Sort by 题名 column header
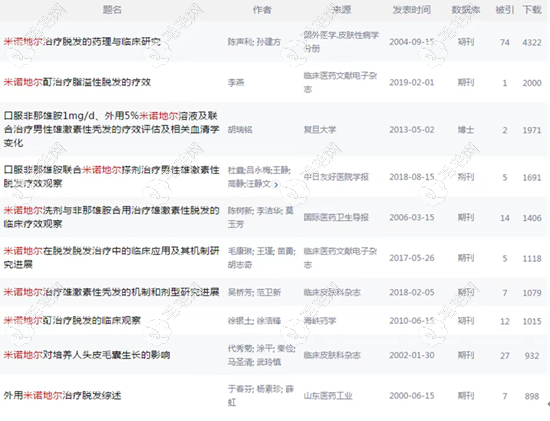Screen dimensions: 550x421 tap(112, 9)
